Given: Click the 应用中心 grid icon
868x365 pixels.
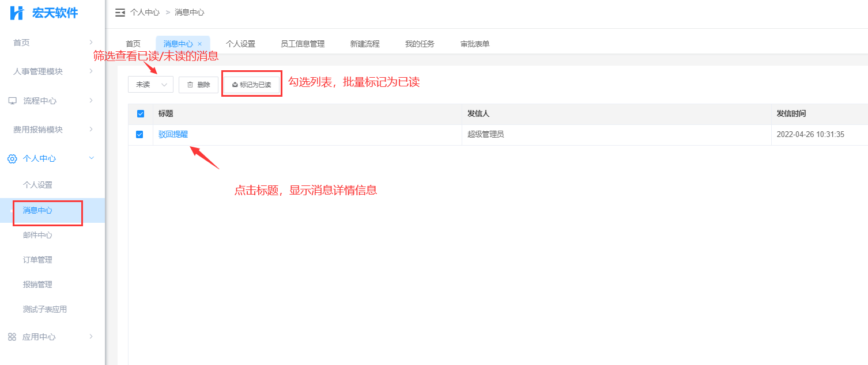Looking at the screenshot, I should coord(12,337).
